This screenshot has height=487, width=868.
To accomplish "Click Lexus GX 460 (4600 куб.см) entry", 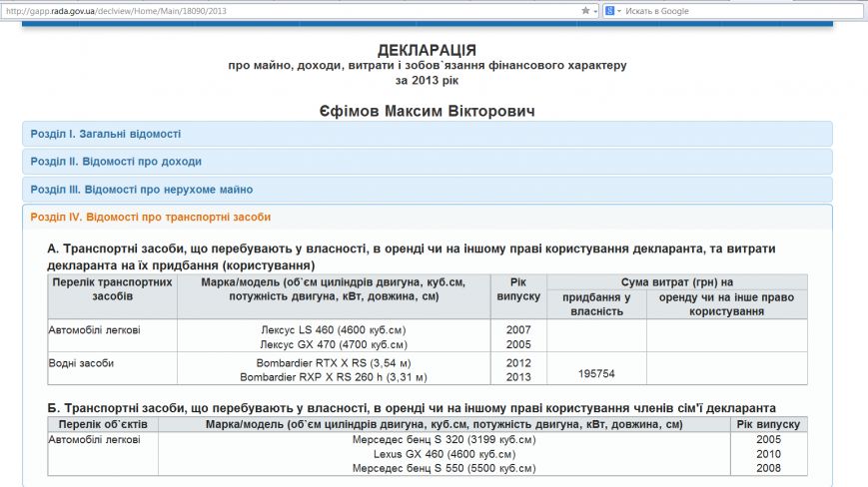I will 443,454.
